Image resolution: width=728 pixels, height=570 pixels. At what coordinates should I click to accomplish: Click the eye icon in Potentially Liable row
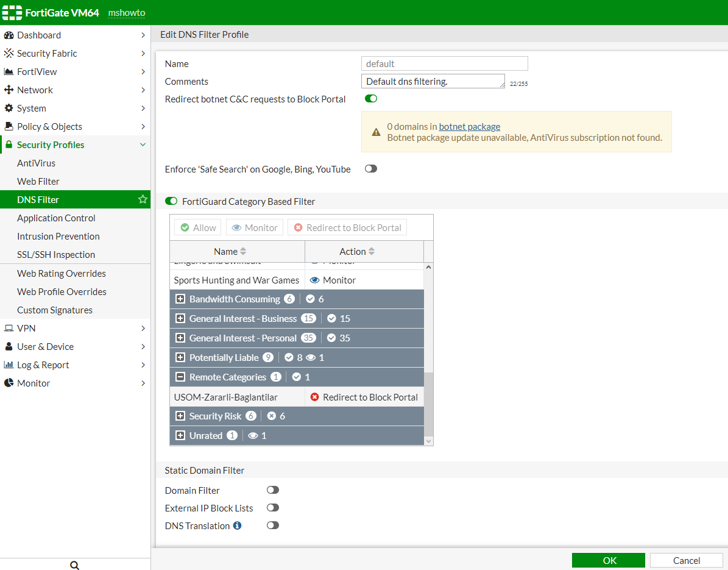311,358
